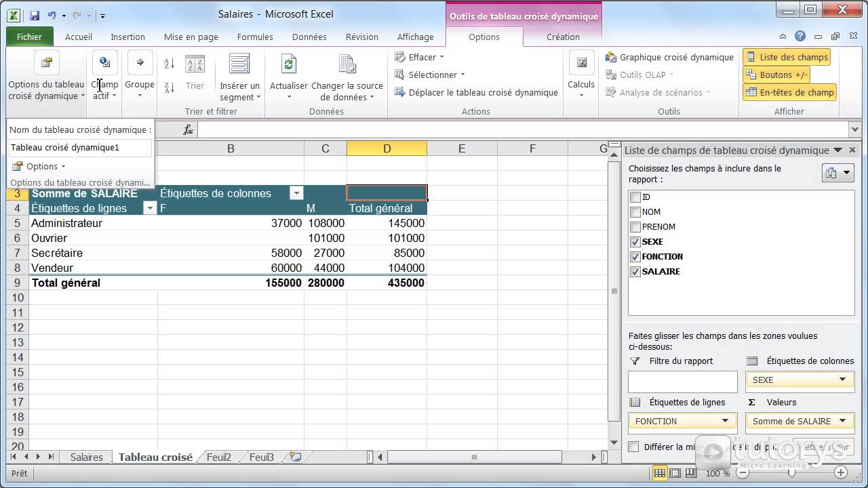Screen dimensions: 868x488
Task: Click the insert function fx icon
Action: tap(189, 129)
